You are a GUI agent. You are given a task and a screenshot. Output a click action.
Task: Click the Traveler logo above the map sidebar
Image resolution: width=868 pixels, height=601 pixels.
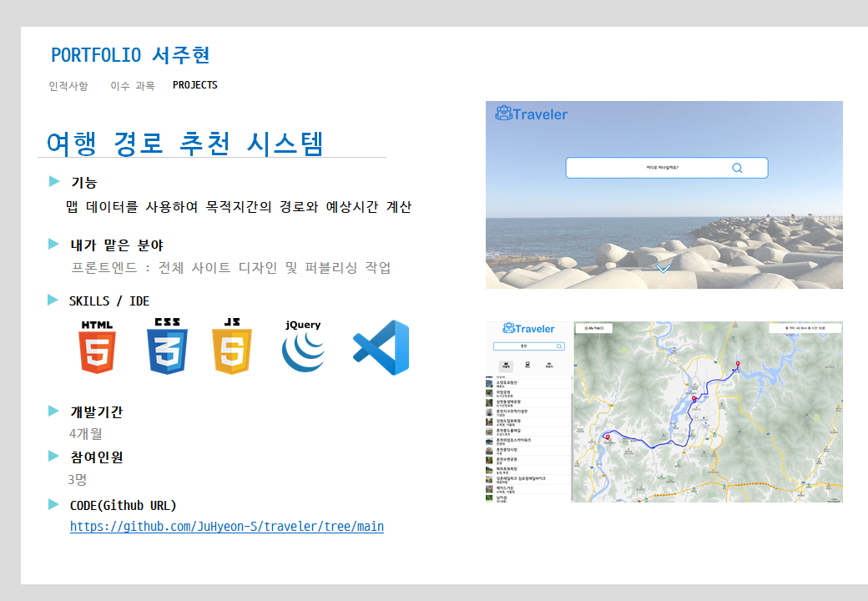click(528, 328)
